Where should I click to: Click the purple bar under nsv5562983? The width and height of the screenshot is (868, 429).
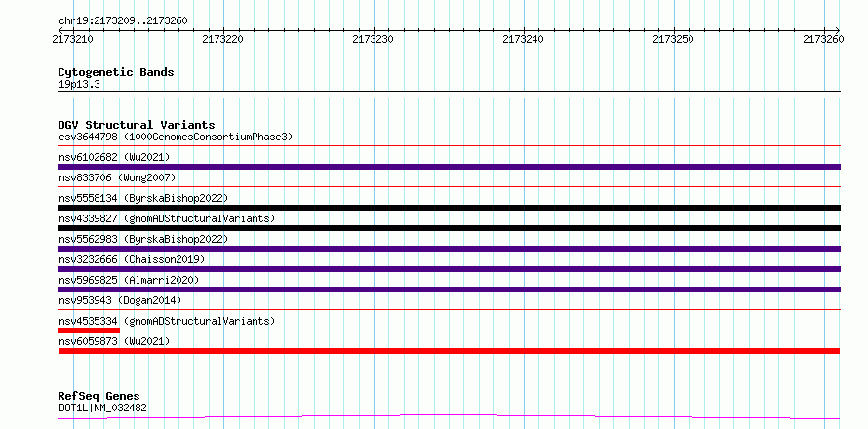(449, 249)
